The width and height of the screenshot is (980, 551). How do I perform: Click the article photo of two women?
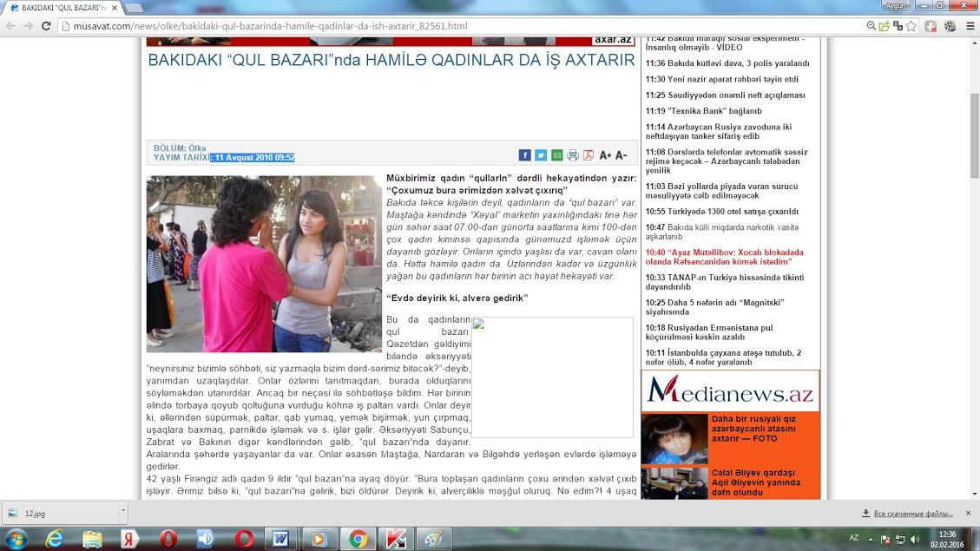coord(264,264)
